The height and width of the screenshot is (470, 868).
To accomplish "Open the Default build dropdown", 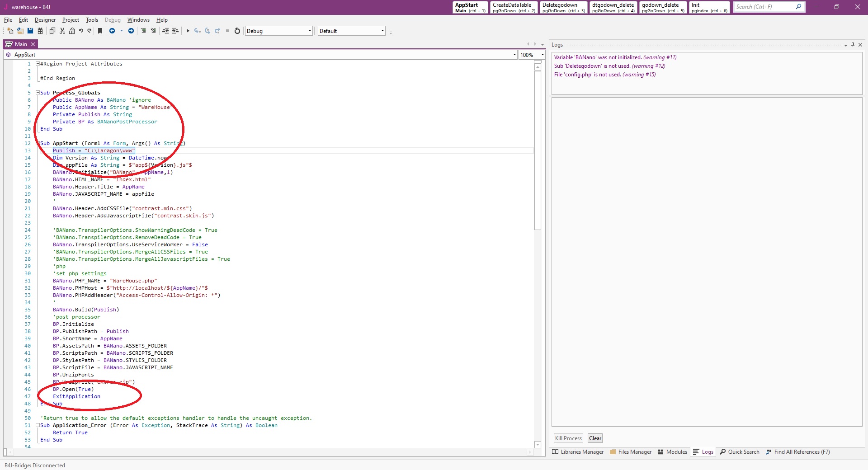I will (382, 31).
